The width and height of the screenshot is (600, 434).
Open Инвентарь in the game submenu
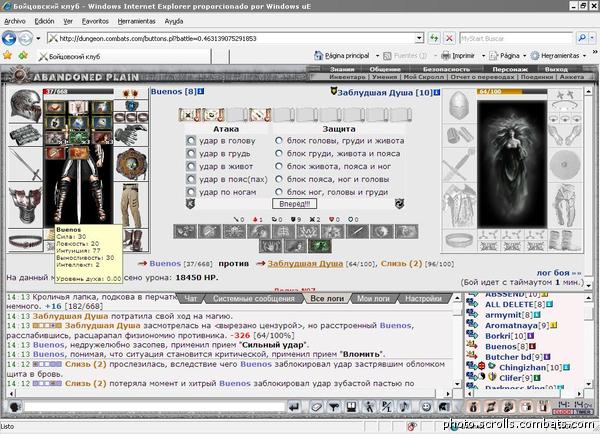(x=347, y=77)
